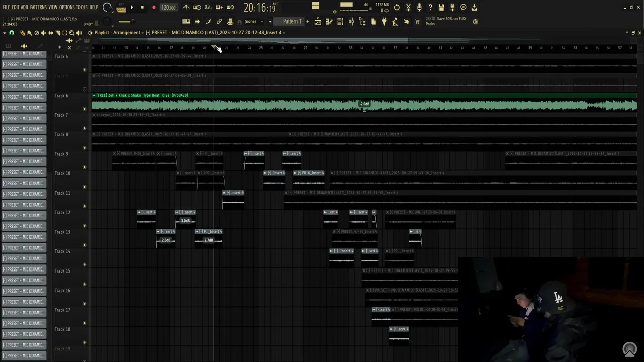This screenshot has height=362, width=644.
Task: Open the OPTIONS menu
Action: point(67,7)
